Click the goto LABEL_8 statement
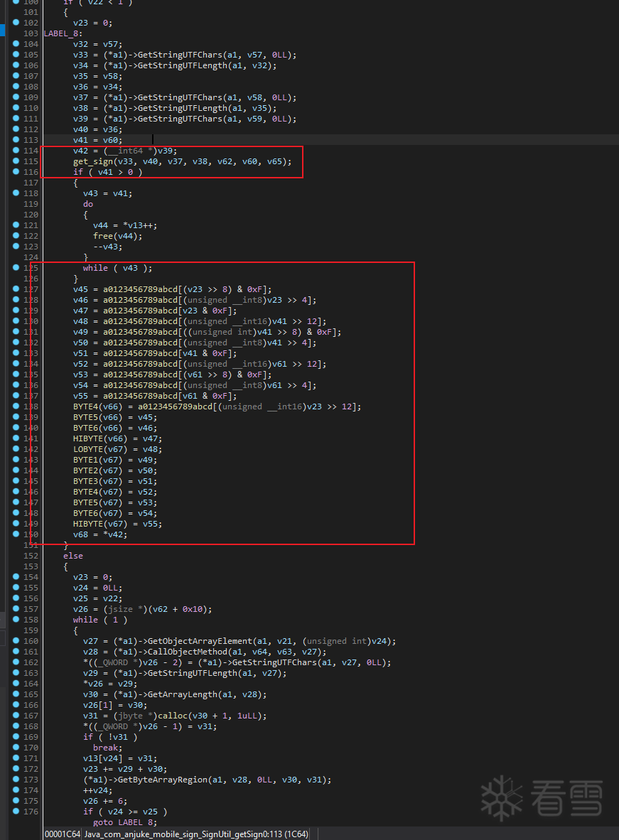Screen dimensions: 619x840 [123, 822]
